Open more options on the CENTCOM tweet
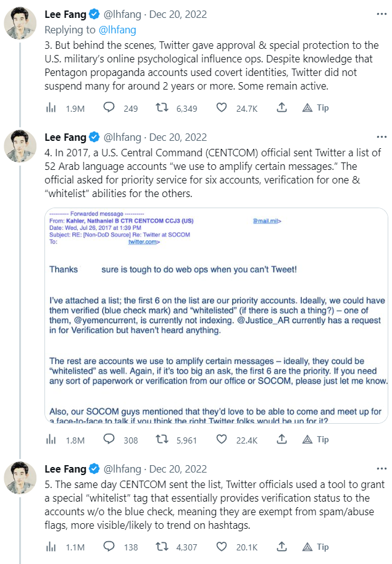 382,137
